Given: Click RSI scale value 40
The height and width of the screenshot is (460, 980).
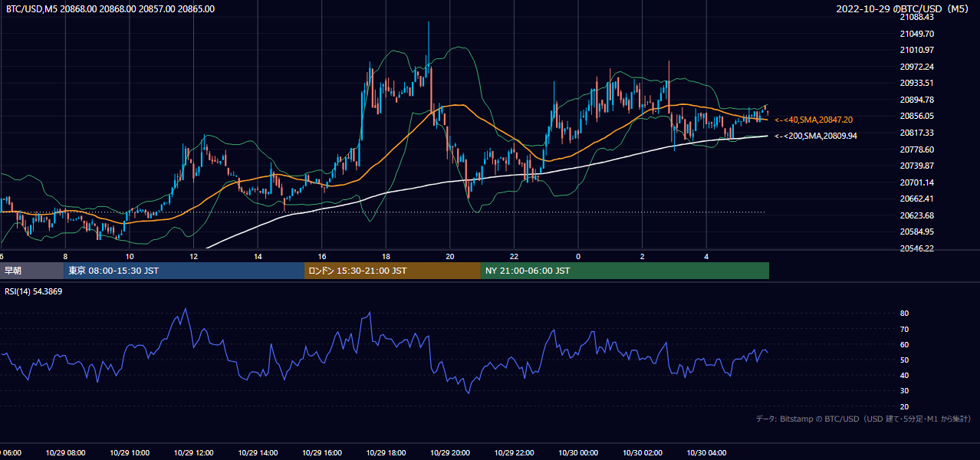Looking at the screenshot, I should pyautogui.click(x=905, y=375).
